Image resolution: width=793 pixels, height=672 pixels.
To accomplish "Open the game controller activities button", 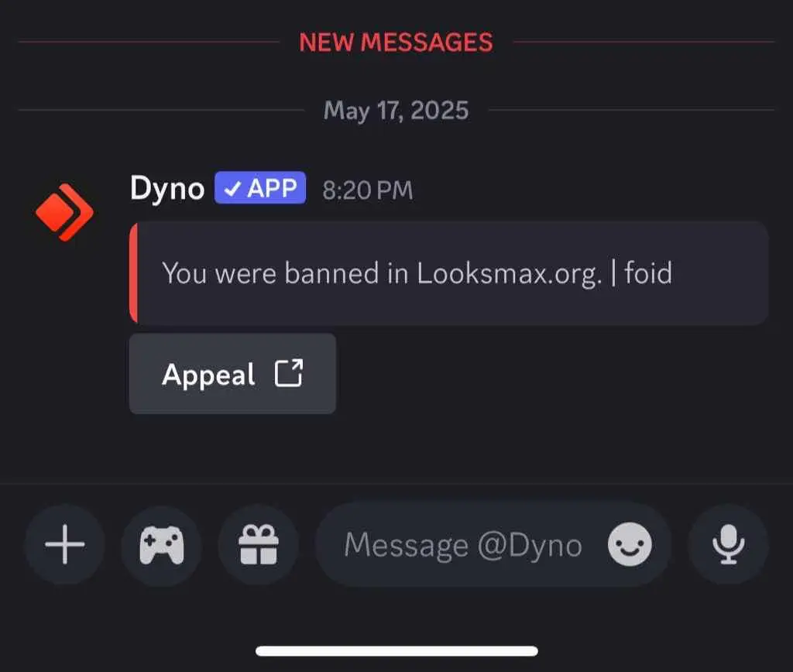I will [162, 544].
